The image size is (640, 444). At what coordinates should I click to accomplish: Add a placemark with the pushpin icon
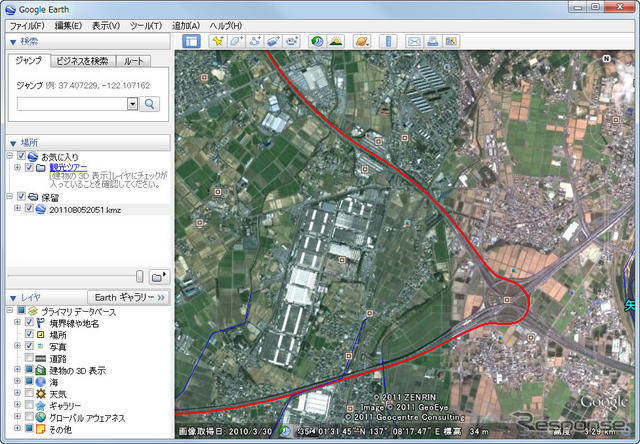coord(218,41)
